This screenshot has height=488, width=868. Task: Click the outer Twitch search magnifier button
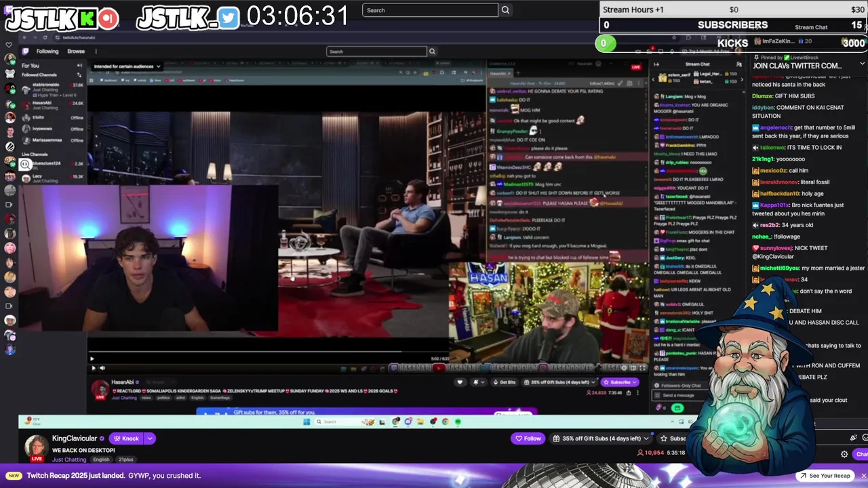point(505,10)
